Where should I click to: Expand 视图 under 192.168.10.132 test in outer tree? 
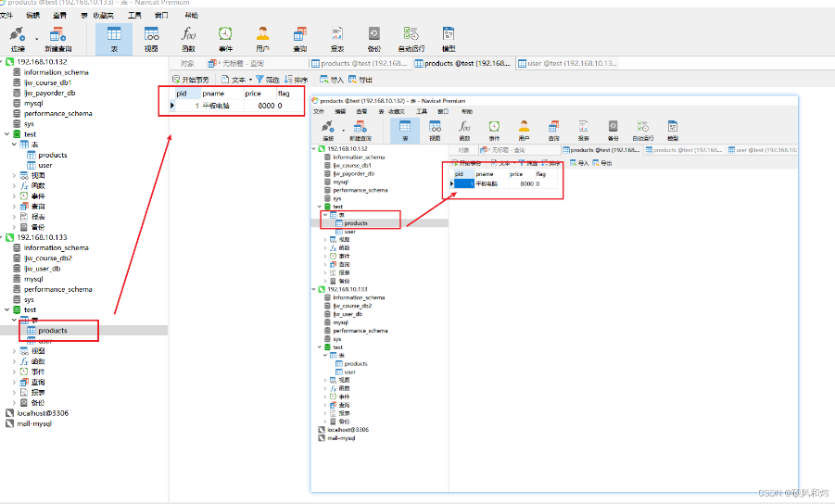point(14,176)
